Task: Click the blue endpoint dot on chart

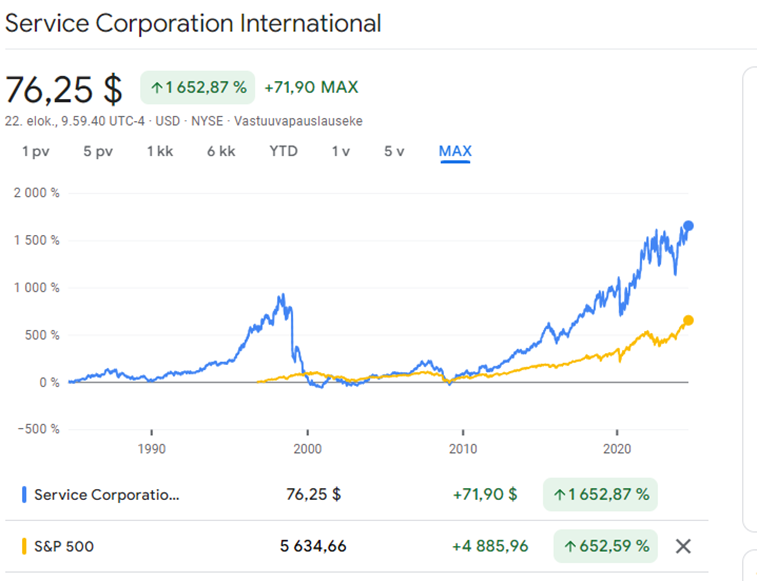Action: click(x=688, y=226)
